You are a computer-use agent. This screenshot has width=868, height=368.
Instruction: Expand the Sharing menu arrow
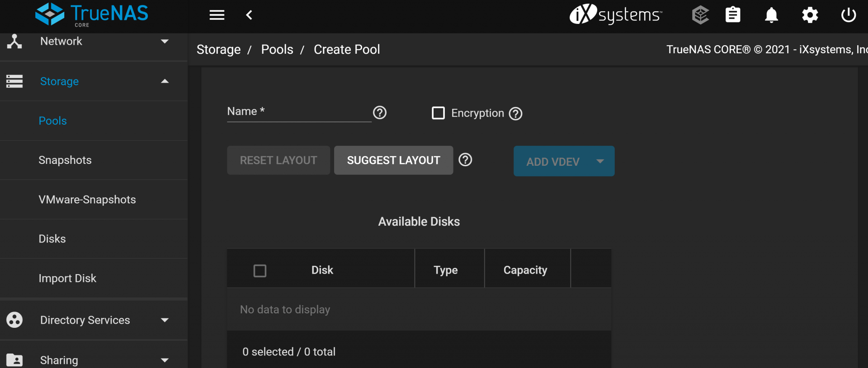click(x=165, y=360)
